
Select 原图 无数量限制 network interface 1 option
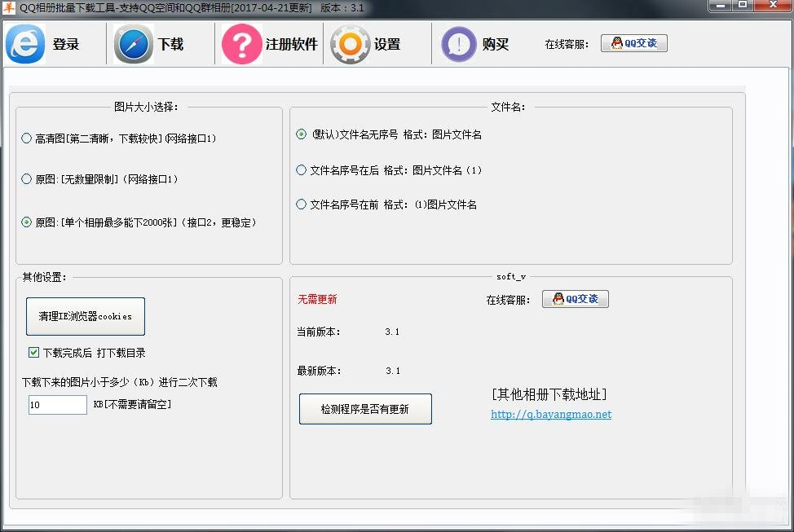[x=99, y=178]
